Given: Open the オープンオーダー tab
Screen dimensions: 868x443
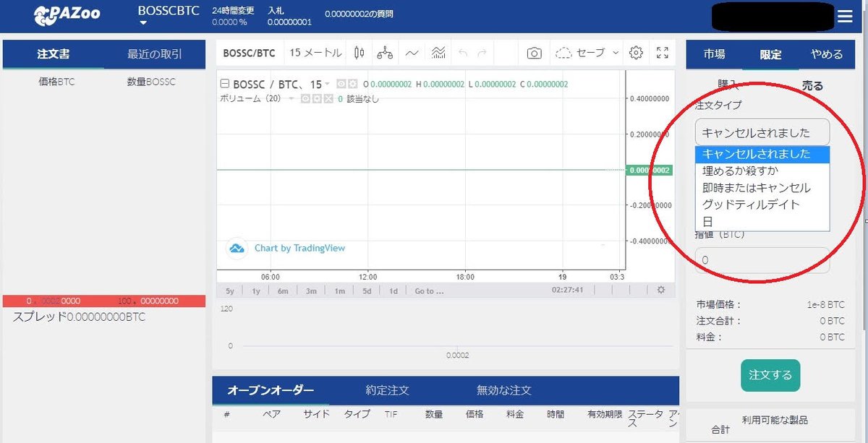Looking at the screenshot, I should tap(271, 390).
